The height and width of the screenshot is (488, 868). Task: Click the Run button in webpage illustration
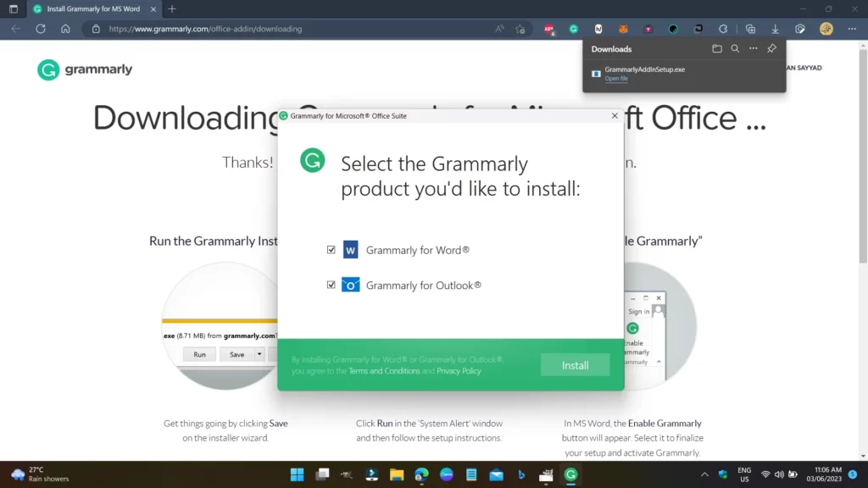coord(199,355)
